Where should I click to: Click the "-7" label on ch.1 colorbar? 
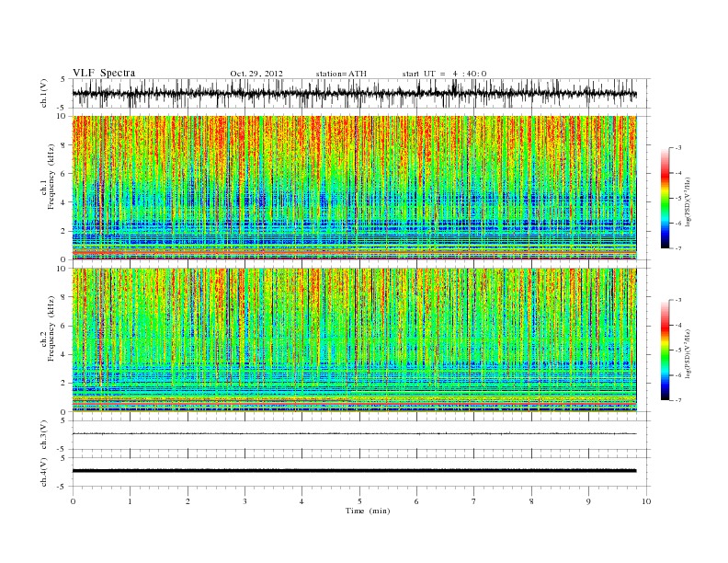pos(677,248)
